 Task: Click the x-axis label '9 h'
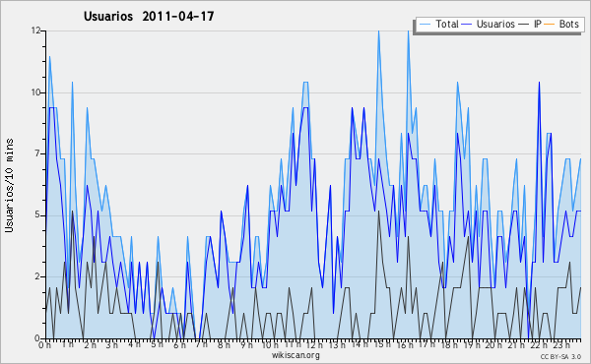[246, 344]
